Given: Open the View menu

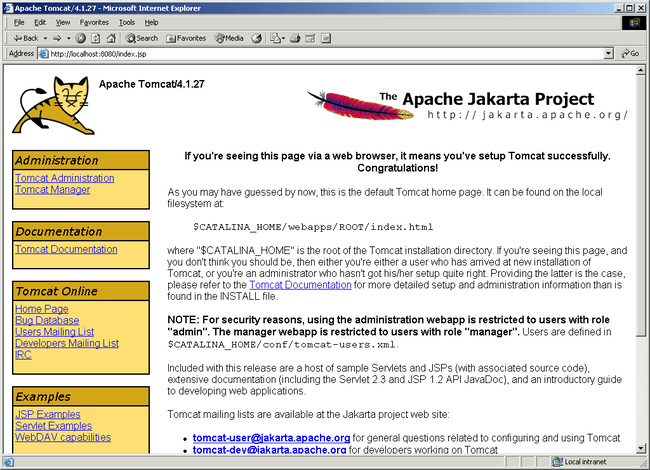Looking at the screenshot, I should tap(63, 22).
